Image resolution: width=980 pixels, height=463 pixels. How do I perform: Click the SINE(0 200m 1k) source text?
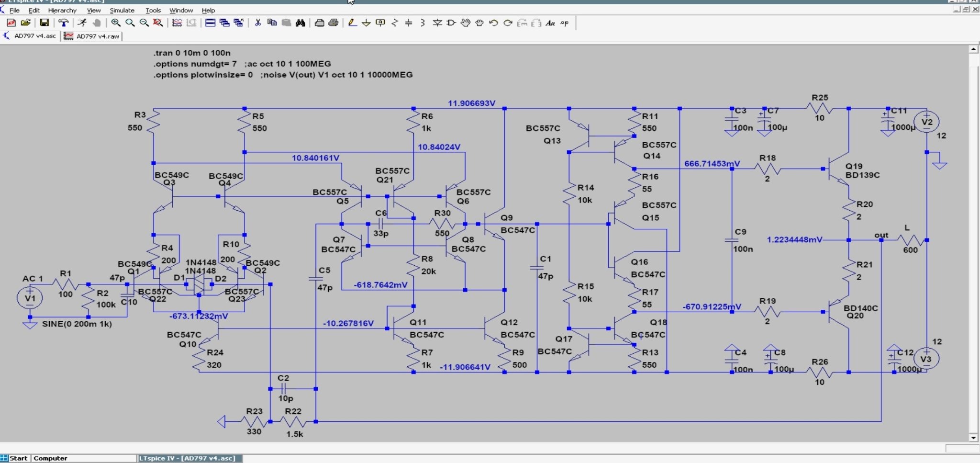coord(77,324)
